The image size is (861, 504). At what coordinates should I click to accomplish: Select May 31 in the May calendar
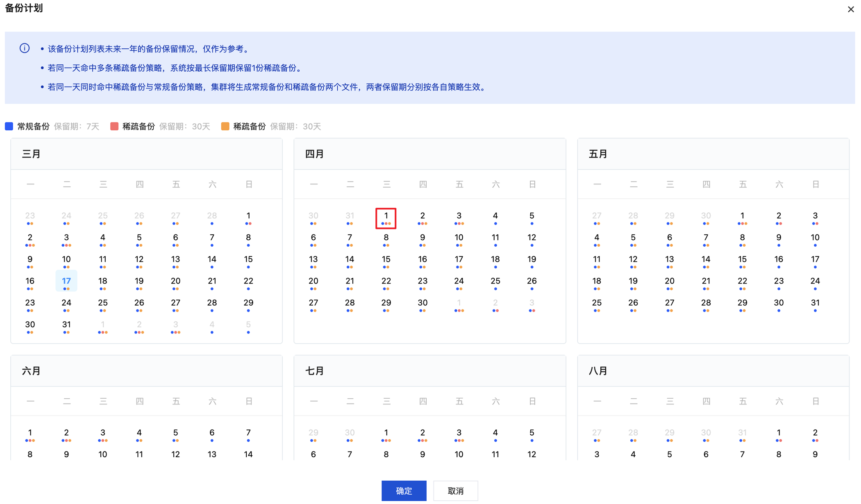(815, 303)
